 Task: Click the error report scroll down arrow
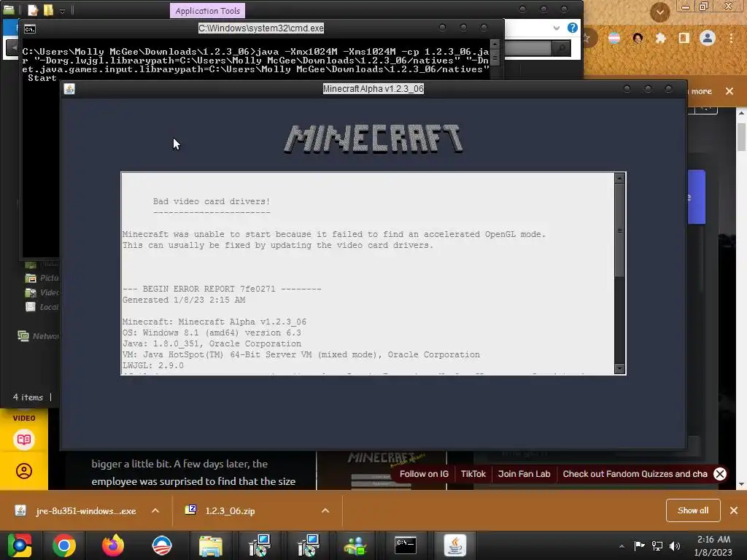tap(619, 368)
